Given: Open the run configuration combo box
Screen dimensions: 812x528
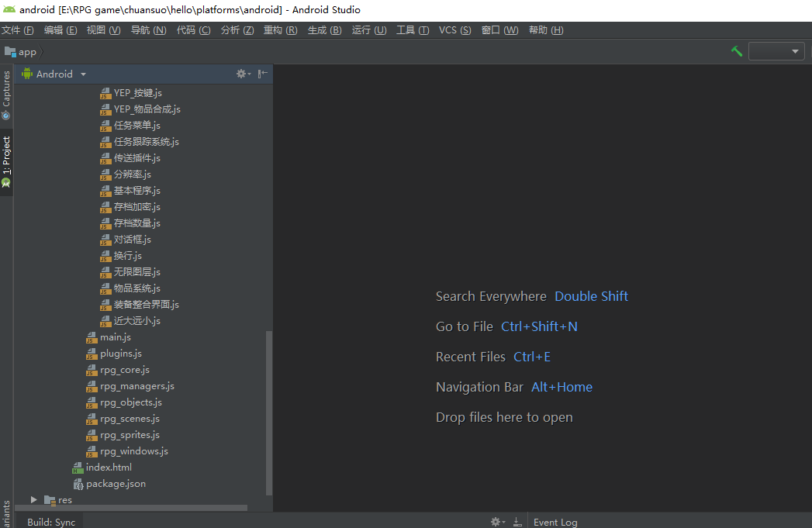Looking at the screenshot, I should [776, 51].
